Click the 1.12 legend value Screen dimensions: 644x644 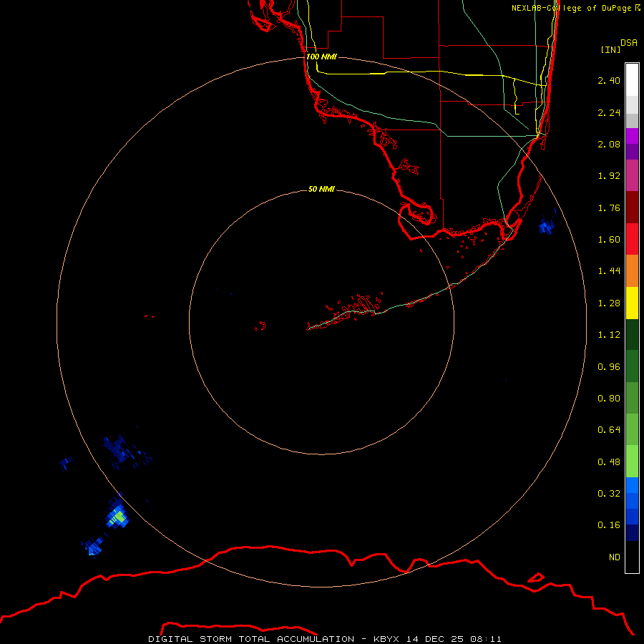pos(609,335)
